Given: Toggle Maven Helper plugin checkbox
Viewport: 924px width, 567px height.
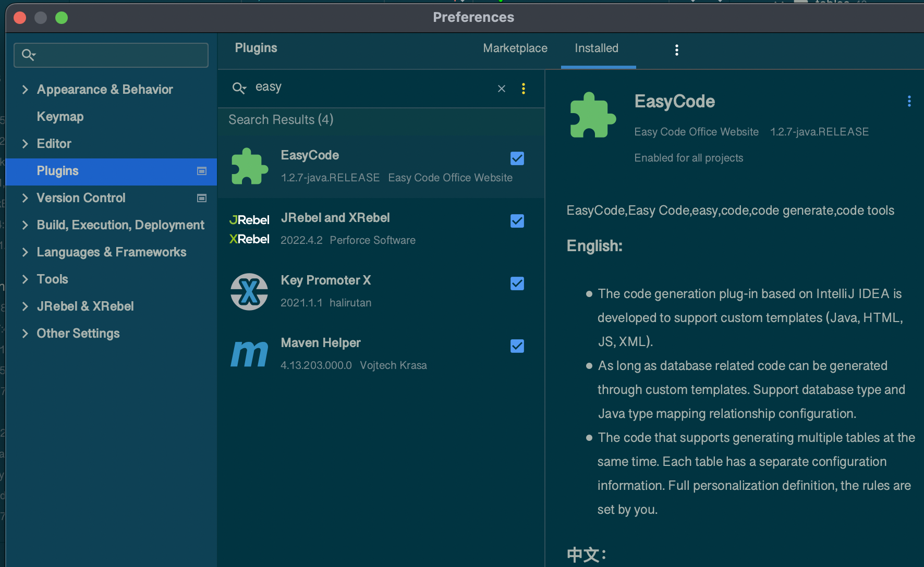Looking at the screenshot, I should 517,346.
